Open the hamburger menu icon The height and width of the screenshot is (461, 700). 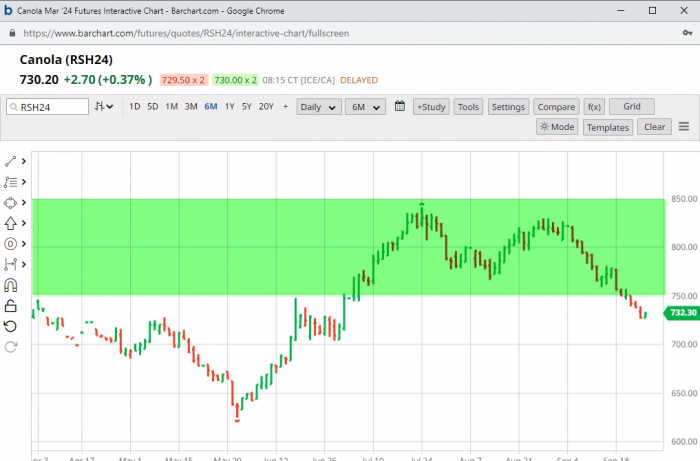[x=683, y=127]
